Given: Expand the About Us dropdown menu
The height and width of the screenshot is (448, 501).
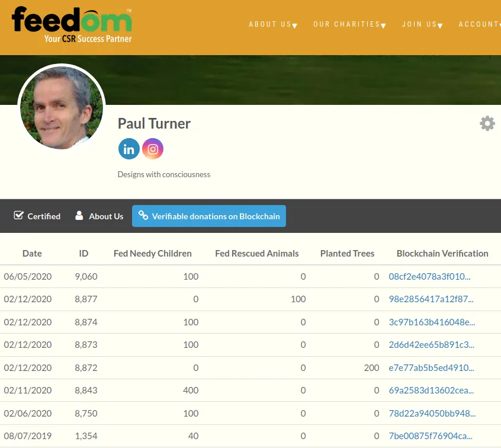Looking at the screenshot, I should tap(273, 24).
